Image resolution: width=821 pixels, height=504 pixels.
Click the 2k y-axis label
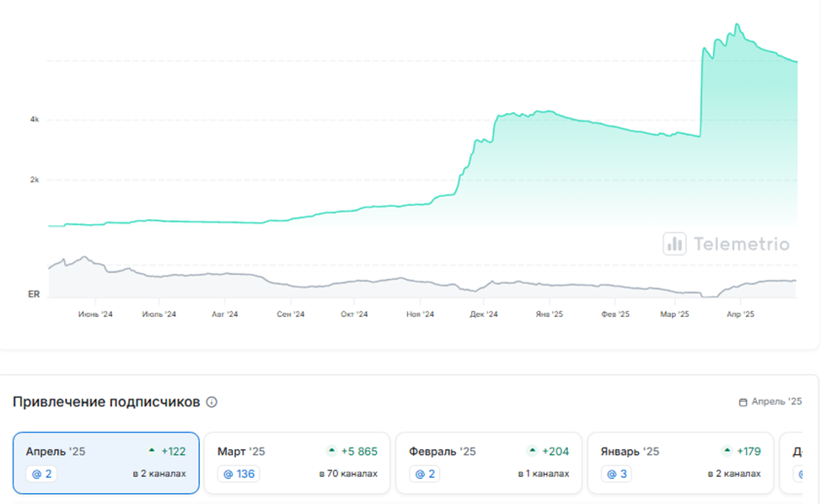35,180
